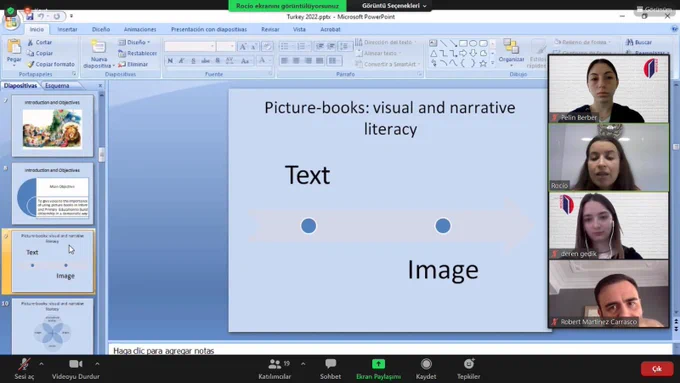This screenshot has width=680, height=383.
Task: Open Sohbet chat in Zoom toolbar
Action: [x=330, y=369]
